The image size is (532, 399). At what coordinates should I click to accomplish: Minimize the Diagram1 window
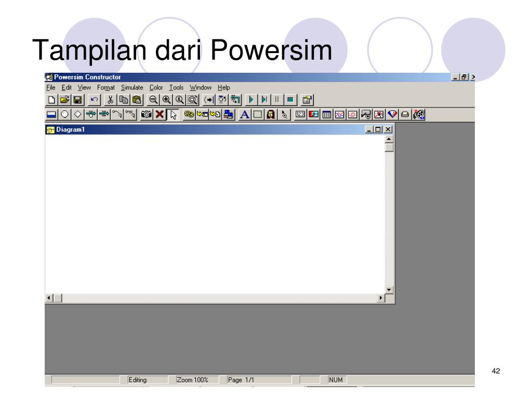click(x=369, y=129)
